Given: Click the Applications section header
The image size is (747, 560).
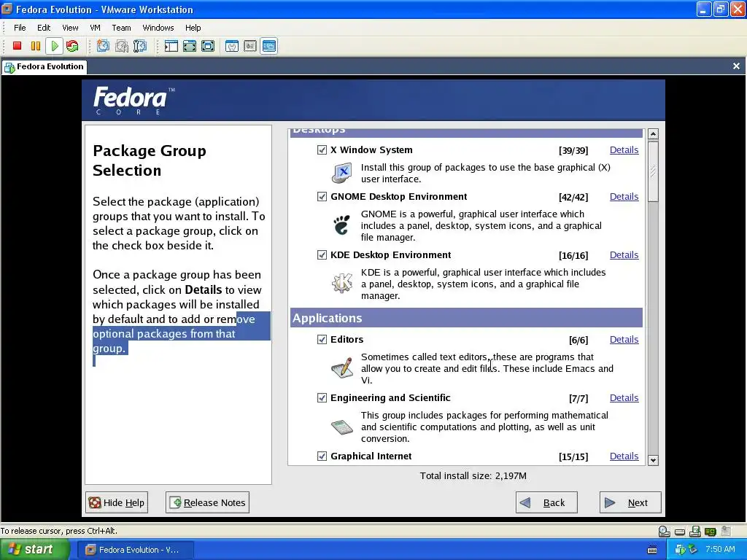Looking at the screenshot, I should 466,318.
